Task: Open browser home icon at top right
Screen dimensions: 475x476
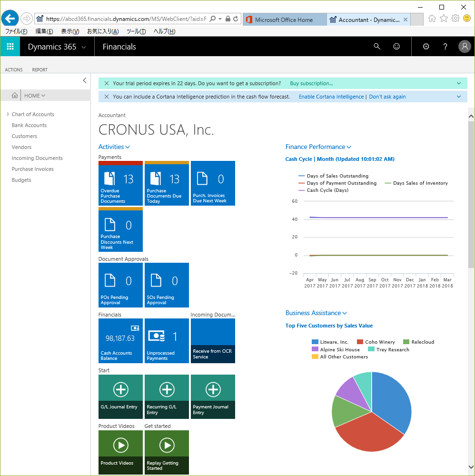Action: pos(432,19)
